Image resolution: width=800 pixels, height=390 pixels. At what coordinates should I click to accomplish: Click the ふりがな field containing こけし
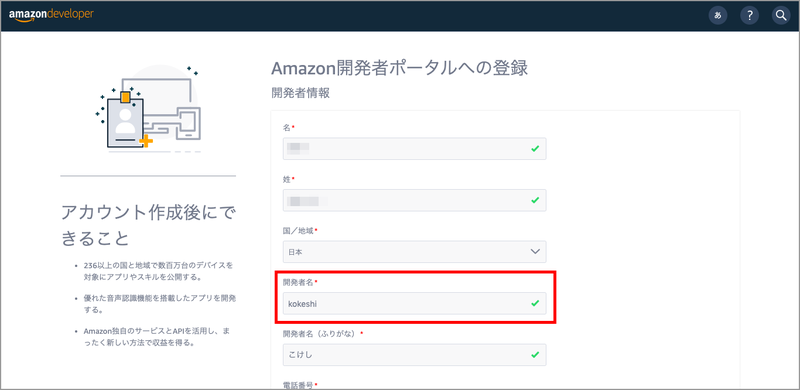[414, 355]
